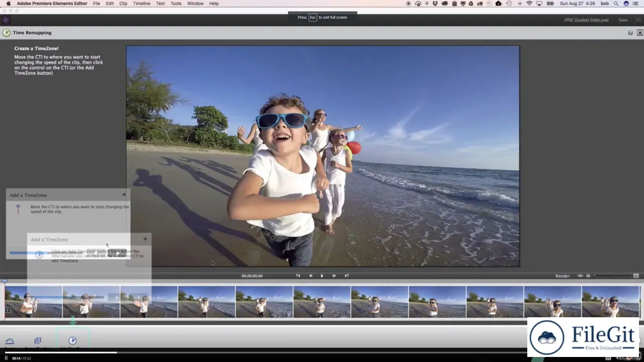Click the video preview of the beach clip
The width and height of the screenshot is (644, 362).
click(x=323, y=156)
